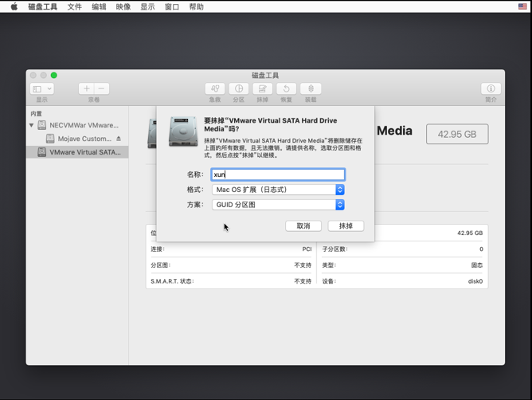Viewport: 532px width, 400px height.
Task: Click the 固态 type value
Action: (x=477, y=265)
